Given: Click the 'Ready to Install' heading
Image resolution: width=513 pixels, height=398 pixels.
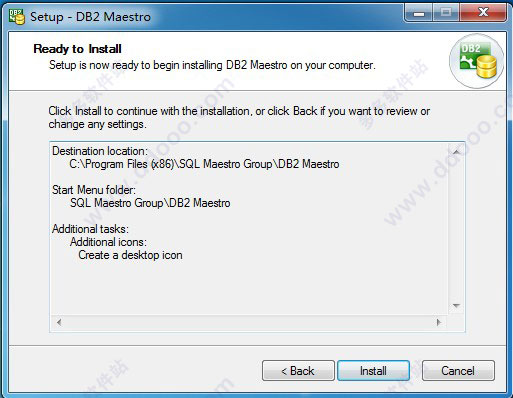Looking at the screenshot, I should [x=77, y=49].
